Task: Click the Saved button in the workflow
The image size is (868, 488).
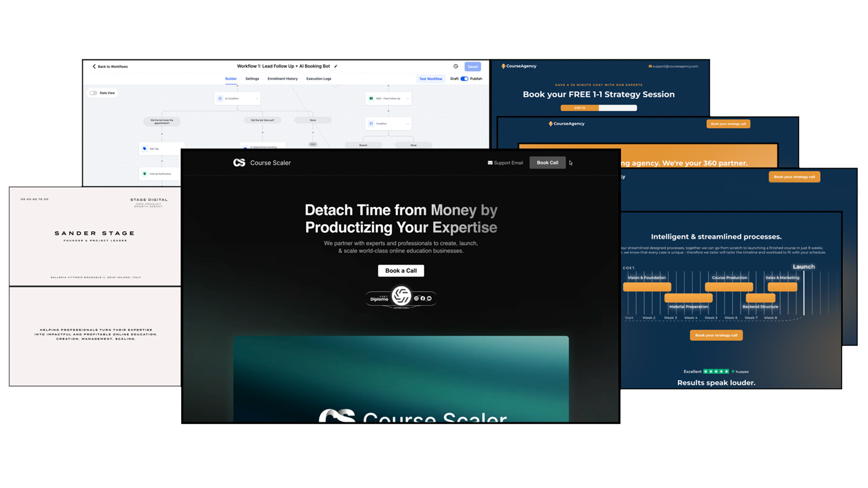Action: [x=472, y=67]
